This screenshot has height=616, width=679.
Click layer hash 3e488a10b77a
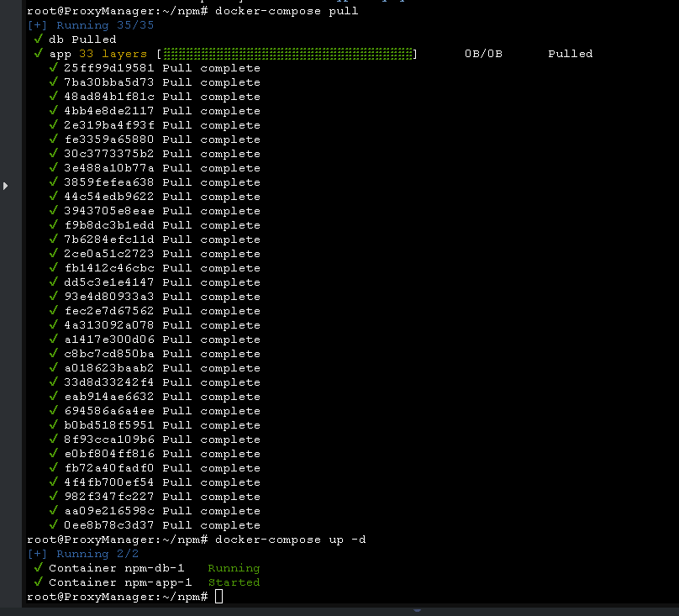[108, 168]
